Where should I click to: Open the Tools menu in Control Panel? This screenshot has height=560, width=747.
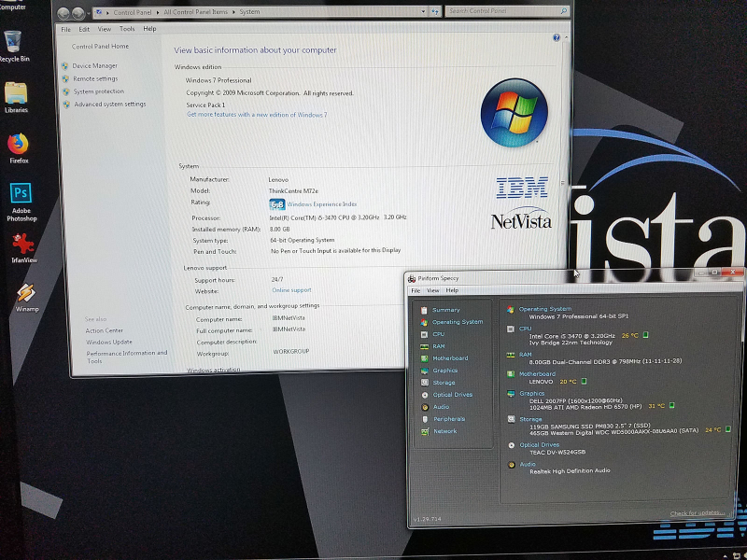click(x=127, y=29)
